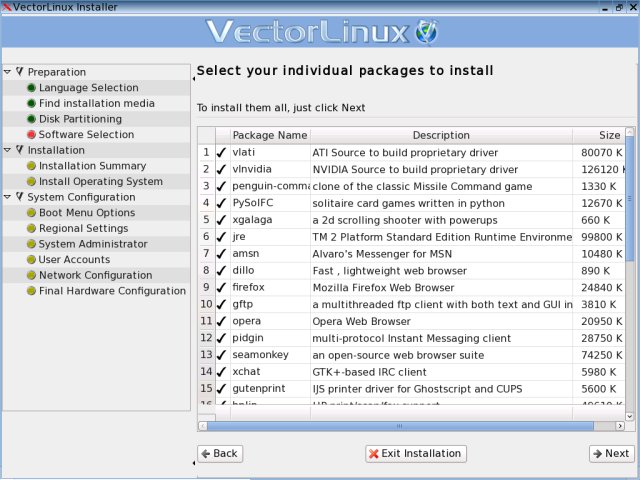
Task: Select the pidgin package name
Action: point(248,338)
